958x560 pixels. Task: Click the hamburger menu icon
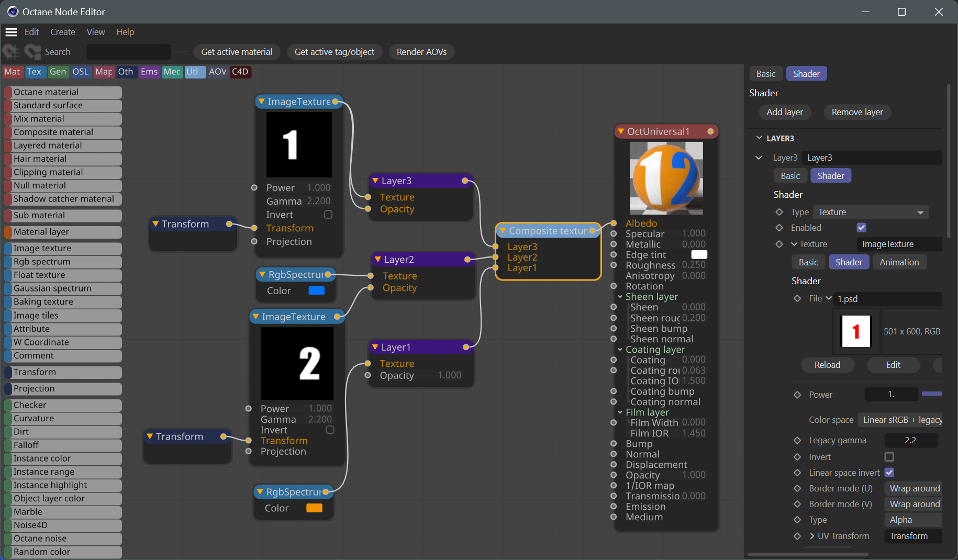pyautogui.click(x=11, y=32)
